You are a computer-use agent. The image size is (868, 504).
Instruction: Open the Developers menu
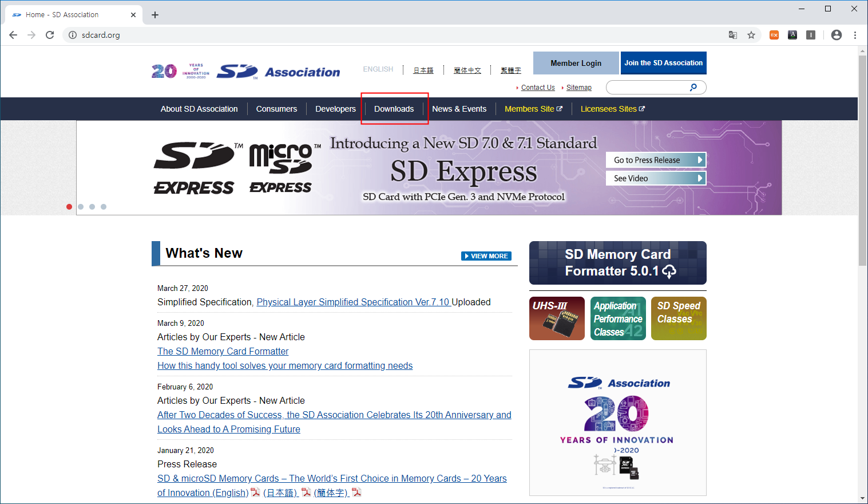tap(335, 109)
